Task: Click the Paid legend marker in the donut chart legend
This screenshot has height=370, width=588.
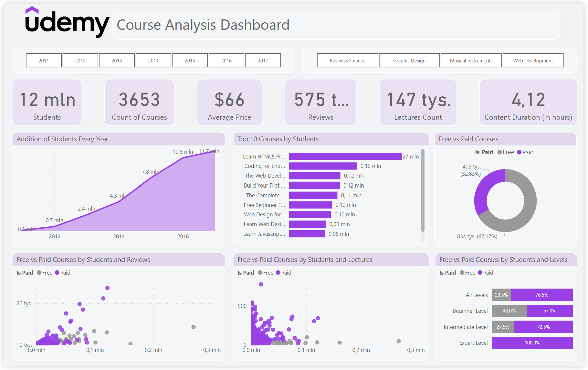Action: coord(519,152)
